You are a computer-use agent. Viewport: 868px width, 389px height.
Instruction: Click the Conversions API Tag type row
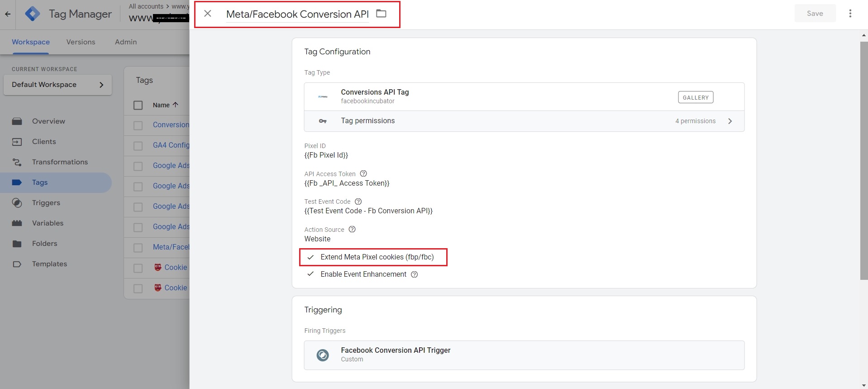(524, 96)
